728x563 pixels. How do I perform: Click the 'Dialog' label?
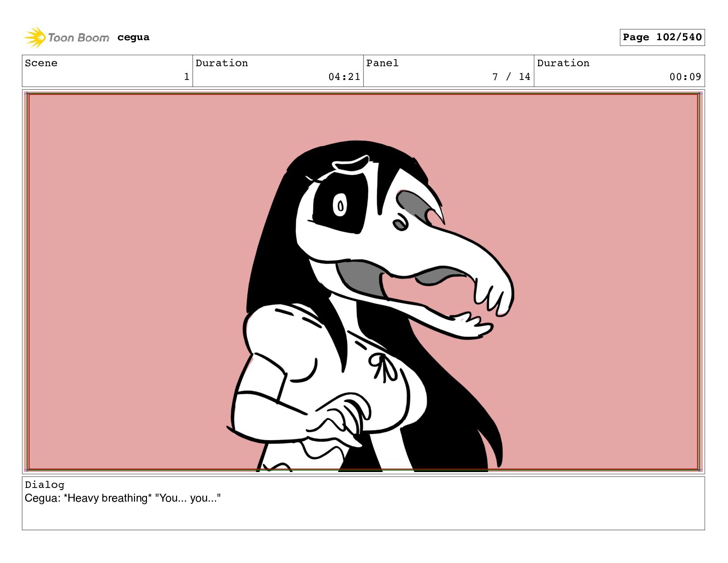45,485
